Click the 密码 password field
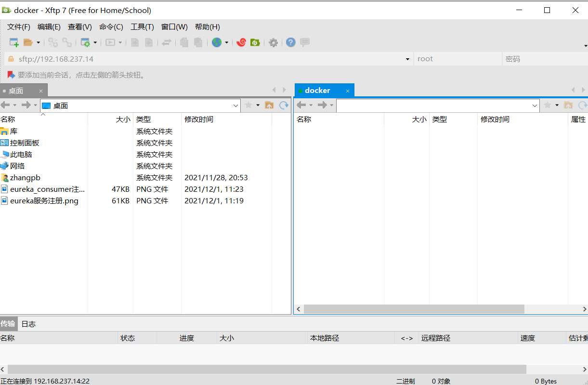Viewport: 588px width, 385px height. [x=545, y=59]
